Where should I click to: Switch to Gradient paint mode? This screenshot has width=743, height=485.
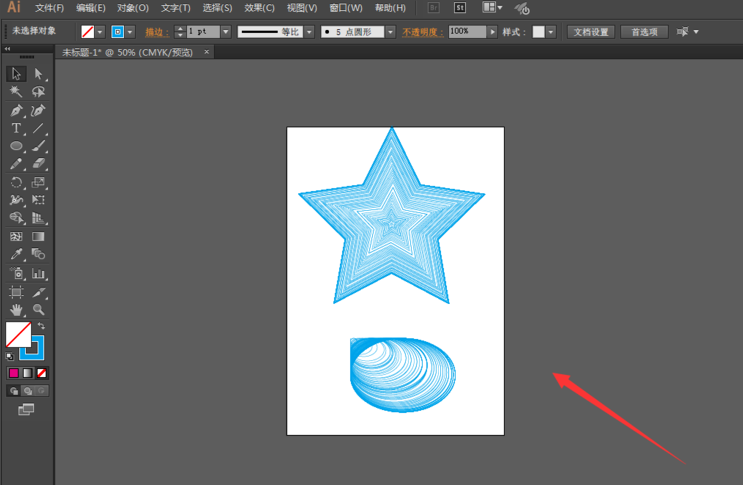point(28,373)
